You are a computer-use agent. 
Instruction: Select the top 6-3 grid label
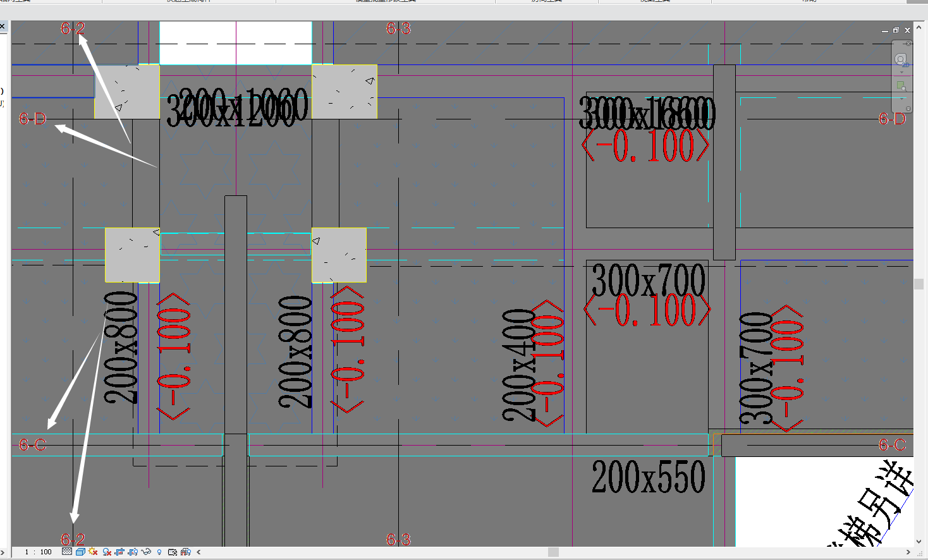tap(398, 28)
